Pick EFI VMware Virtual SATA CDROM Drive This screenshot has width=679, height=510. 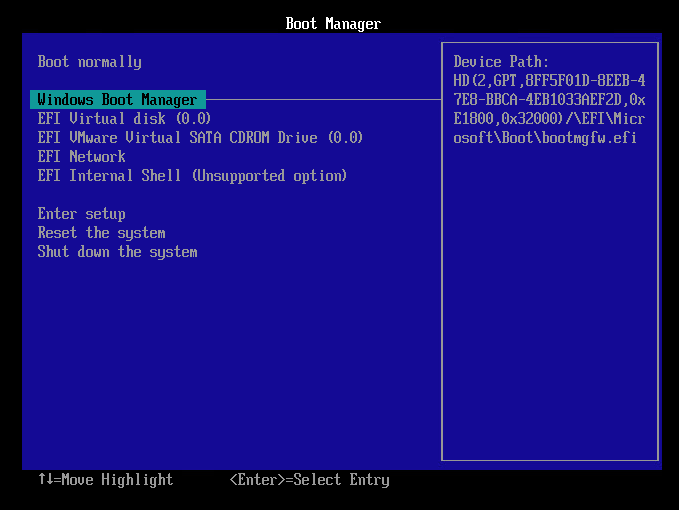tap(200, 138)
